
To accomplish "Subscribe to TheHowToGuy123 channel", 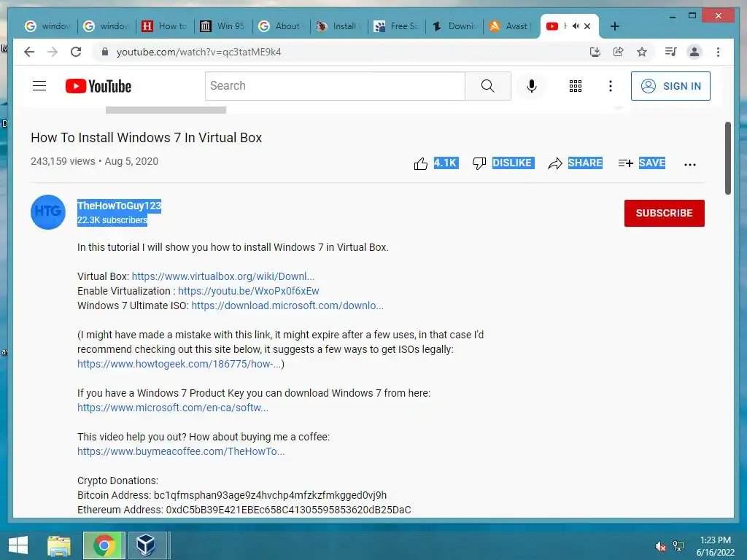I will (x=664, y=213).
